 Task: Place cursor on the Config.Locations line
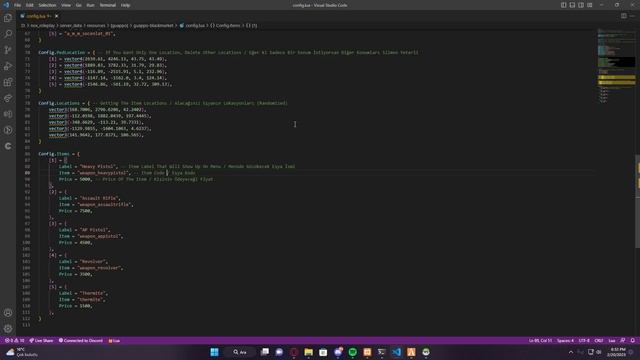click(x=163, y=103)
